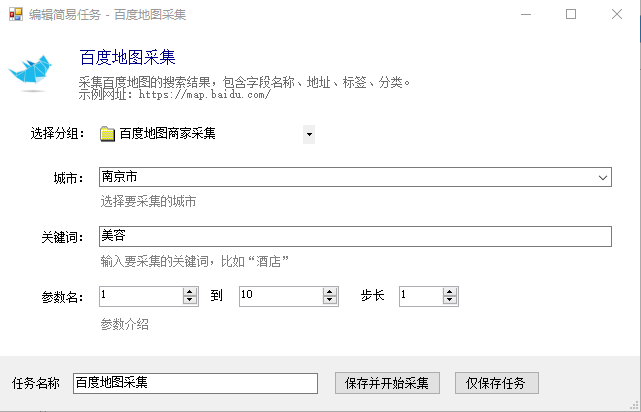Click the 任务名称 input field
641x412 pixels.
(x=195, y=383)
